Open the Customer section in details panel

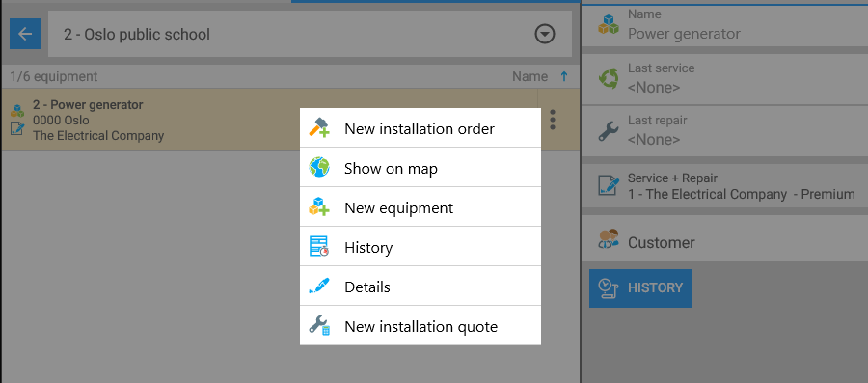tap(724, 238)
